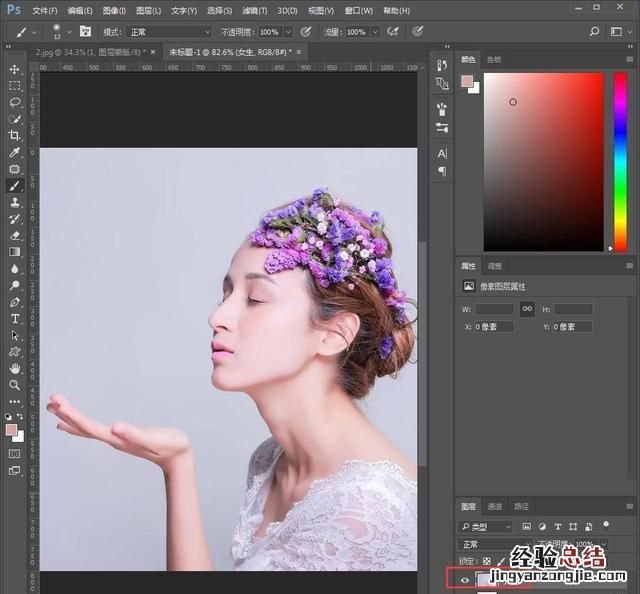Expand the layer filter type dropdown
Screen dimensions: 640x594
(x=487, y=526)
